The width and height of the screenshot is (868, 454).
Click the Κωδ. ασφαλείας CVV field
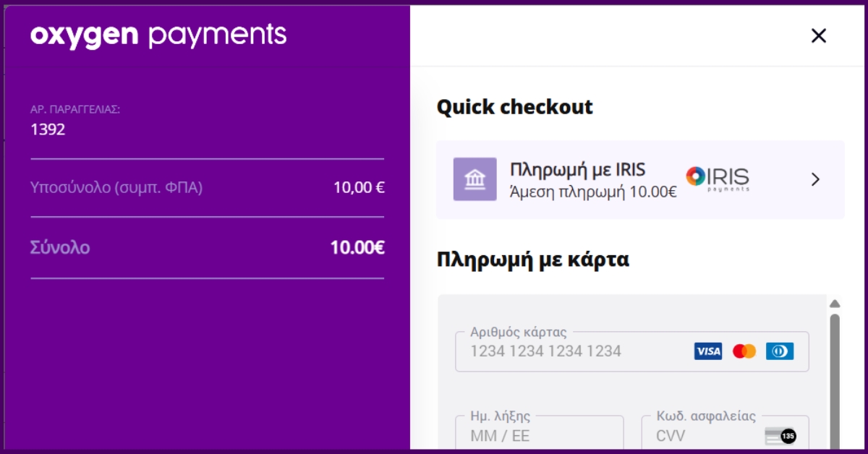[x=726, y=434]
